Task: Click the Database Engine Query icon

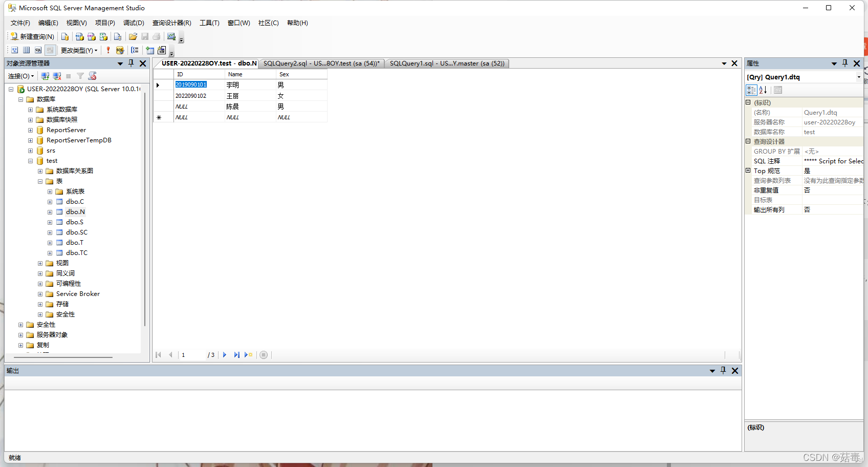Action: coord(65,36)
